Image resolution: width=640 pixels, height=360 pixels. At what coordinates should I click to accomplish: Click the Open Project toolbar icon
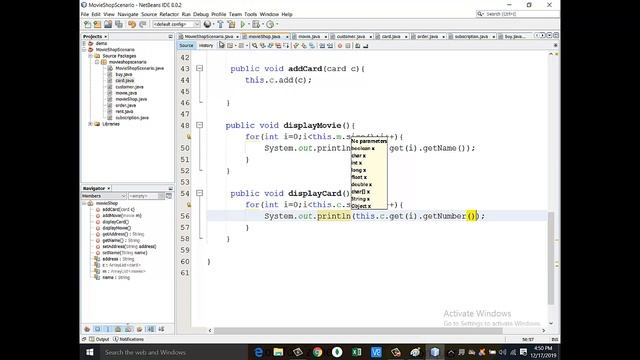[108, 24]
